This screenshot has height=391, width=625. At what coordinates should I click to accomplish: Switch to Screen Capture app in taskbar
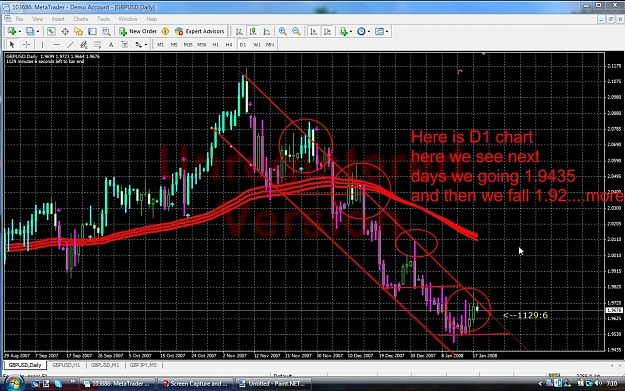coord(195,384)
